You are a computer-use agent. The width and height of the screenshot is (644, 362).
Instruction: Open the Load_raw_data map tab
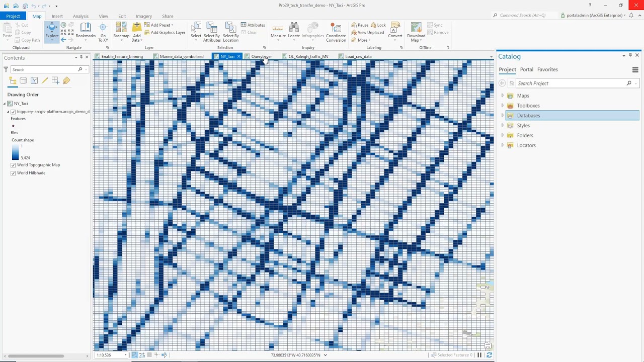coord(358,56)
